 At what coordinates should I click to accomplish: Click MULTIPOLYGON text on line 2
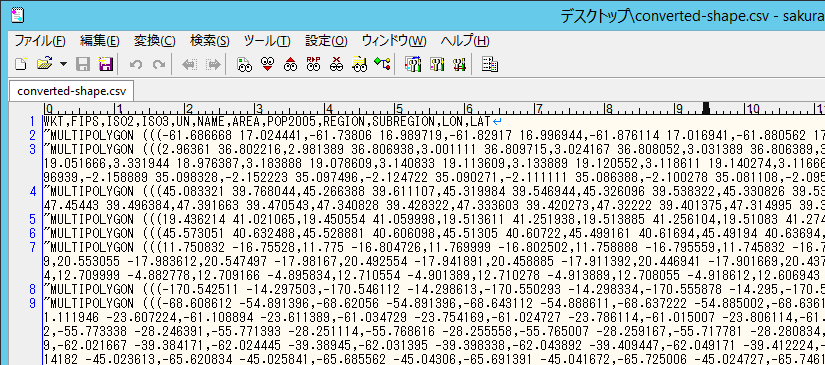tap(92, 135)
